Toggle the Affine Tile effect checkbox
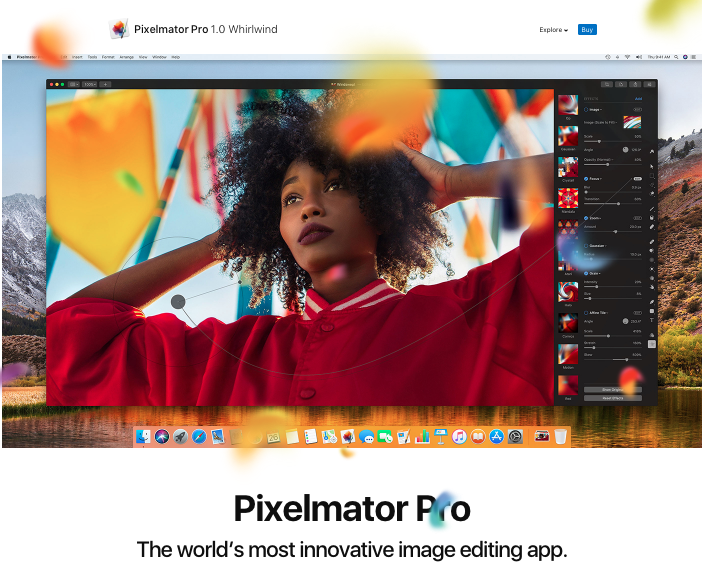The image size is (702, 576). point(586,313)
